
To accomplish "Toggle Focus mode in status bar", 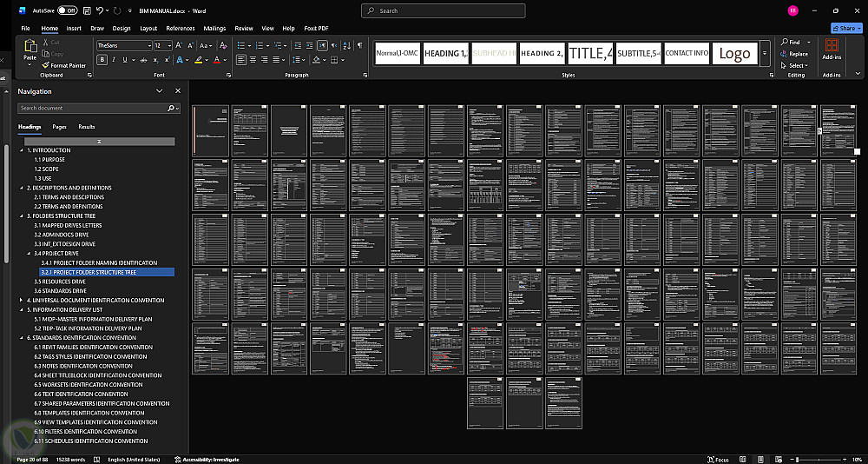I will click(x=718, y=460).
